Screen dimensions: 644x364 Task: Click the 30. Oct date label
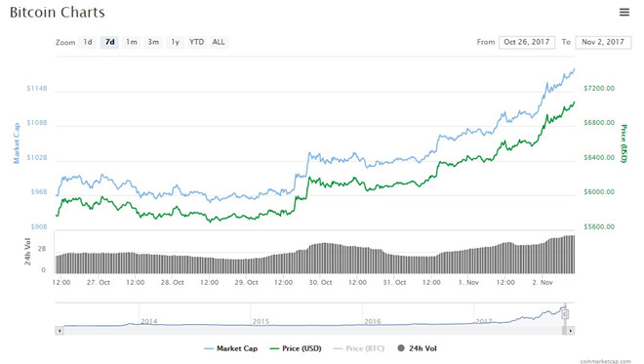coord(320,283)
